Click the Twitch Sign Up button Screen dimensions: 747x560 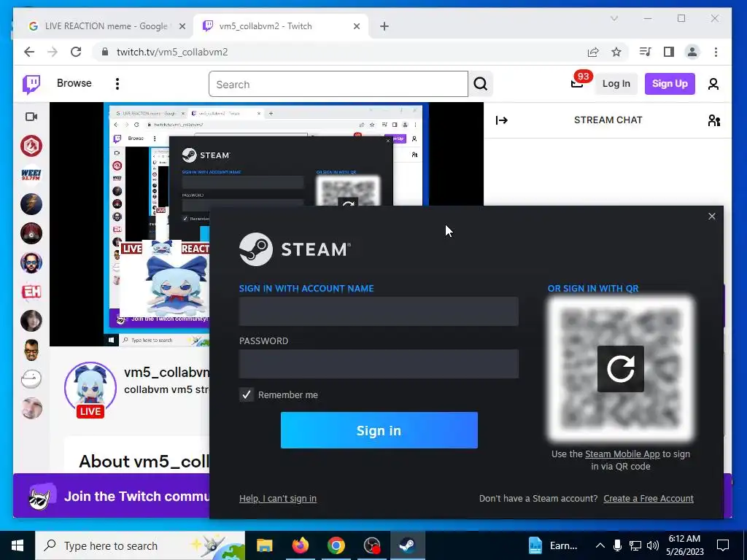click(670, 84)
